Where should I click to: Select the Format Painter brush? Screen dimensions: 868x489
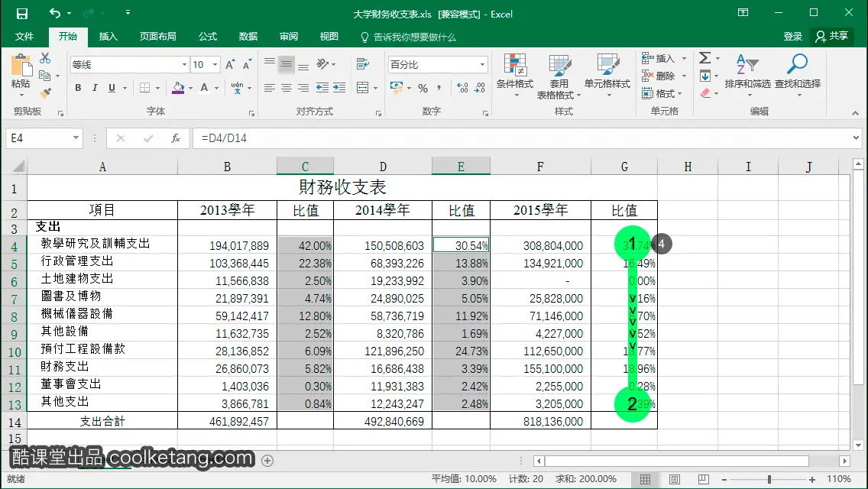click(45, 92)
